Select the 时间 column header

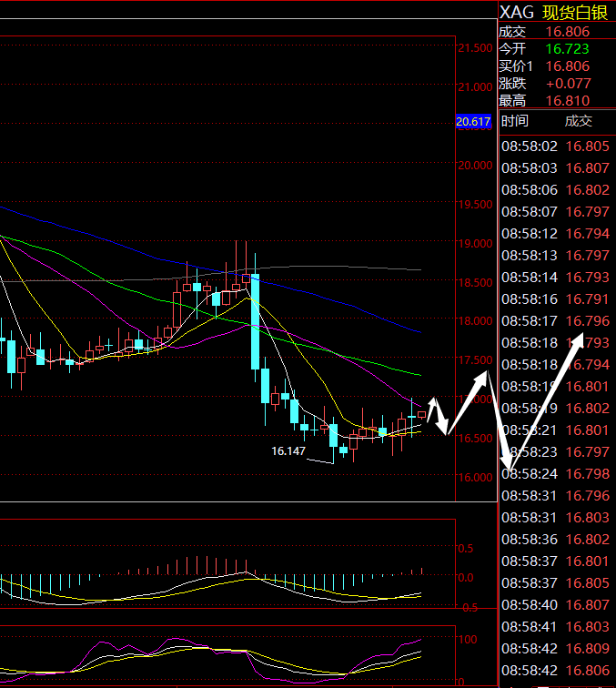514,121
